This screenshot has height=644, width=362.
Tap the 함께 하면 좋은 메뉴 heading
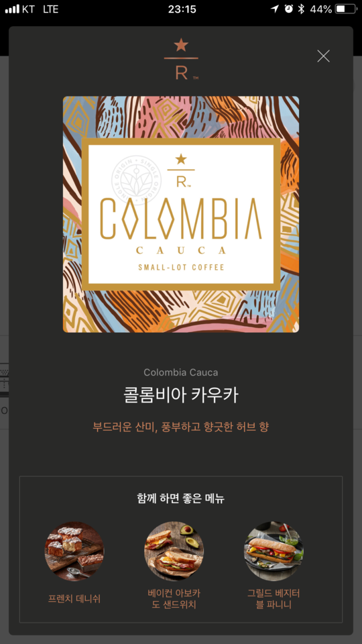coord(181,498)
